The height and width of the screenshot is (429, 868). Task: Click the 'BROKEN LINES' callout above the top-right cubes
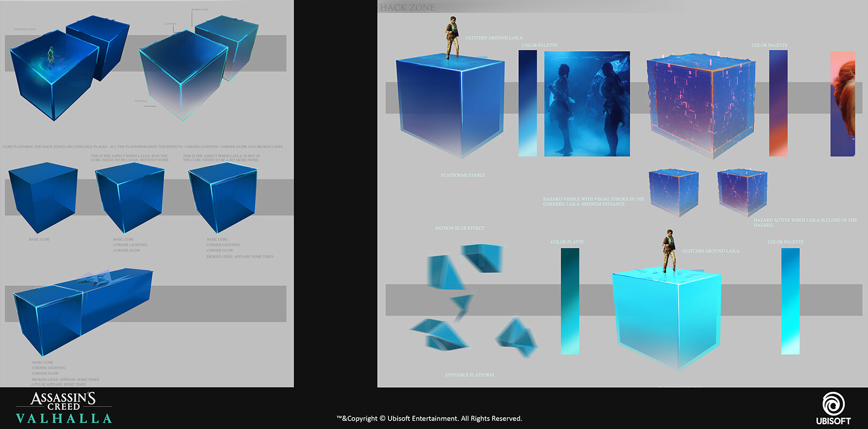pos(200,10)
